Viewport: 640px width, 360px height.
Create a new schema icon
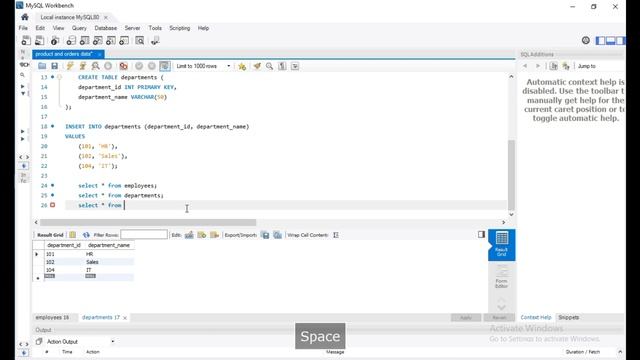pyautogui.click(x=71, y=40)
